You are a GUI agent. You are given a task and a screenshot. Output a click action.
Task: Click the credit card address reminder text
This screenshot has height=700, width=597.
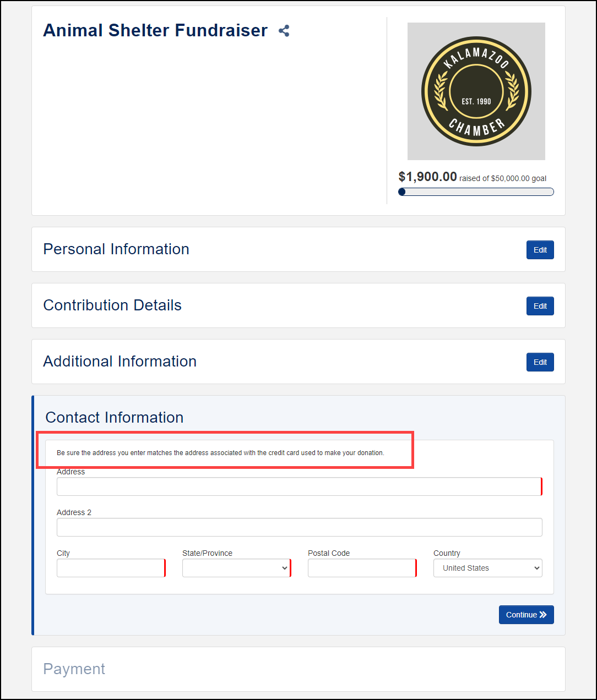tap(221, 453)
